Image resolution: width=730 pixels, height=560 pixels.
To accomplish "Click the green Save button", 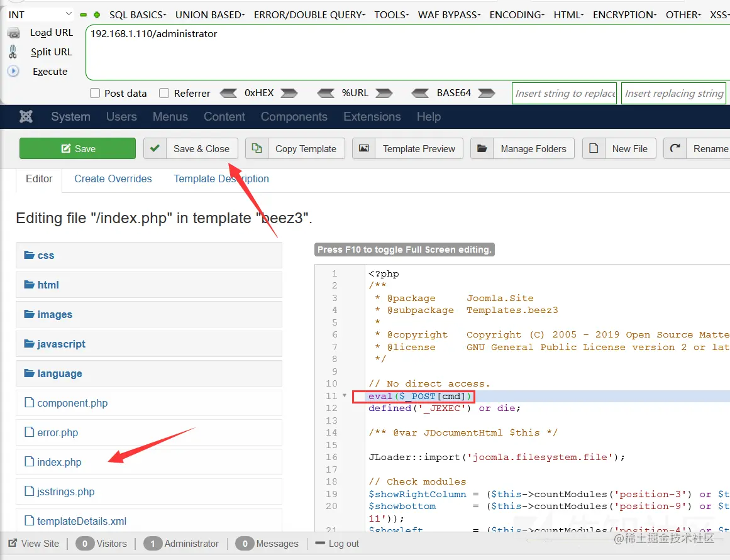I will (x=78, y=148).
